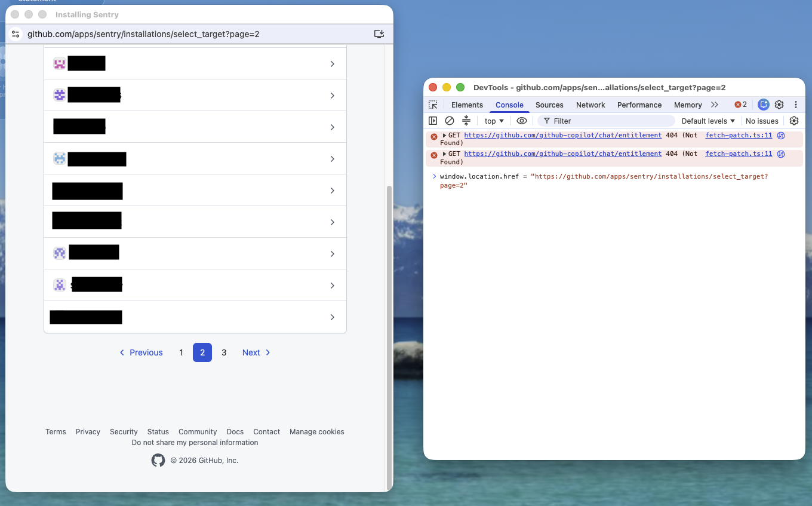This screenshot has height=506, width=812.
Task: Switch to the Network tab
Action: pyautogui.click(x=590, y=105)
